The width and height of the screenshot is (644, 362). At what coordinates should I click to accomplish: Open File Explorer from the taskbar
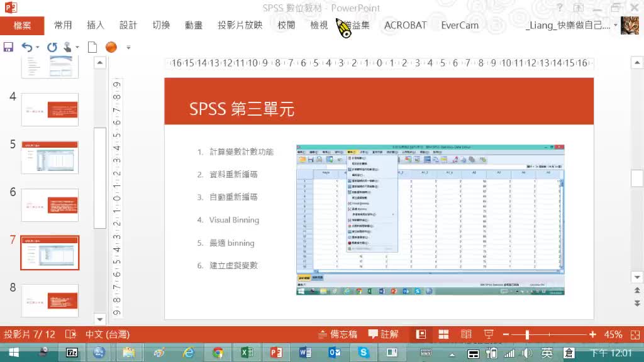(x=128, y=353)
